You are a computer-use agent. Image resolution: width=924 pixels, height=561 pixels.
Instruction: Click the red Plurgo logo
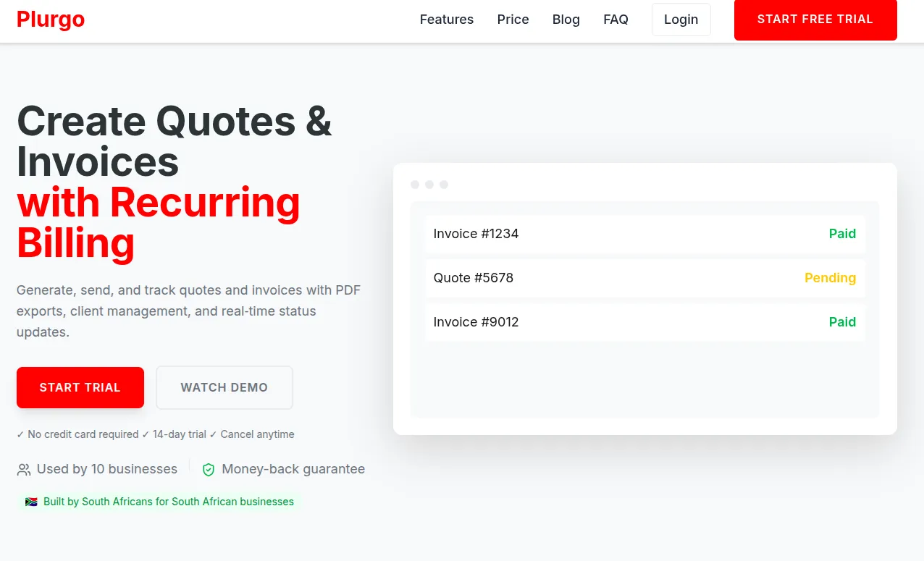tap(50, 20)
